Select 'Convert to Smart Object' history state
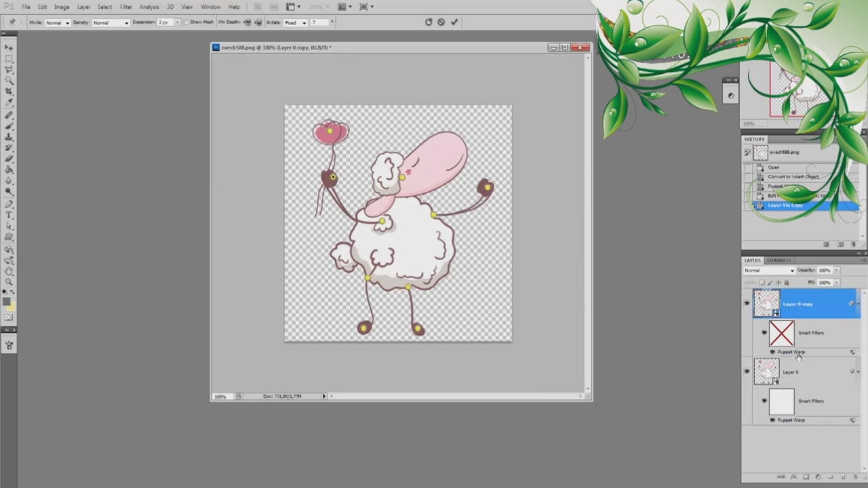 point(802,177)
